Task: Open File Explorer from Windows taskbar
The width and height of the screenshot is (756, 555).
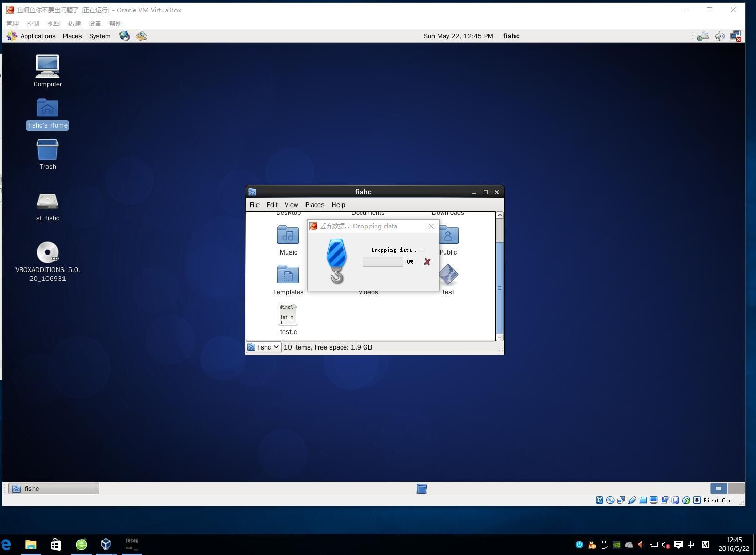Action: pyautogui.click(x=31, y=545)
